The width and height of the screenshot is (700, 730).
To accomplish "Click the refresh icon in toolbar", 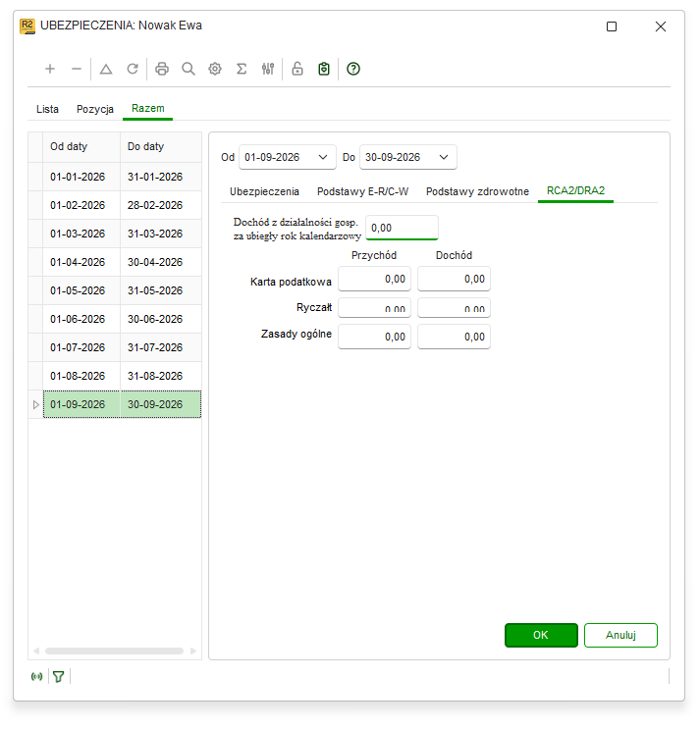I will [x=133, y=69].
